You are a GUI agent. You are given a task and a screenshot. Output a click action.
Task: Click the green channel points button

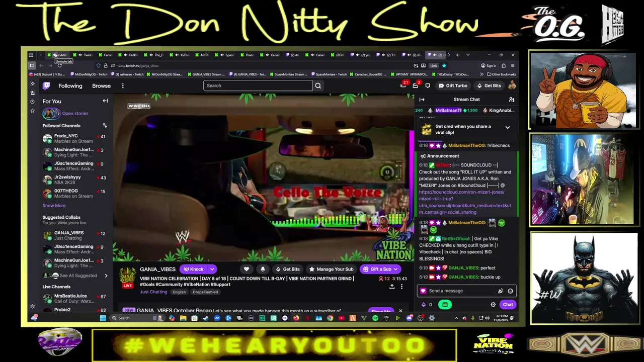point(445,305)
